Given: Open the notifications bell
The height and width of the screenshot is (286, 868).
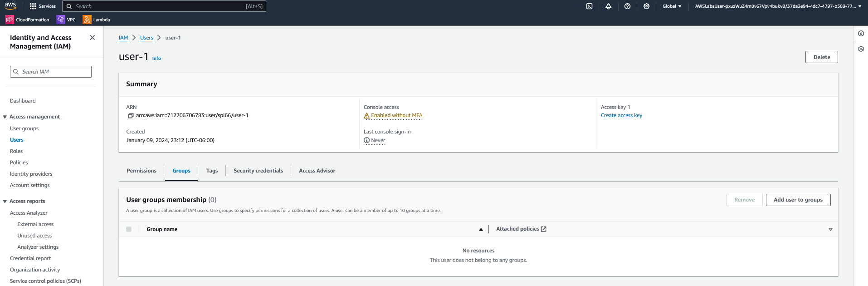Looking at the screenshot, I should click(x=608, y=6).
